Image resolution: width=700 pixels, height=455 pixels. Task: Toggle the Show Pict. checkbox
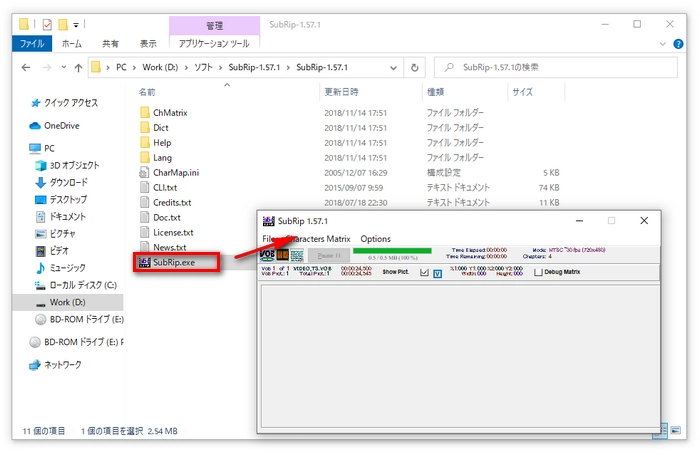[424, 272]
